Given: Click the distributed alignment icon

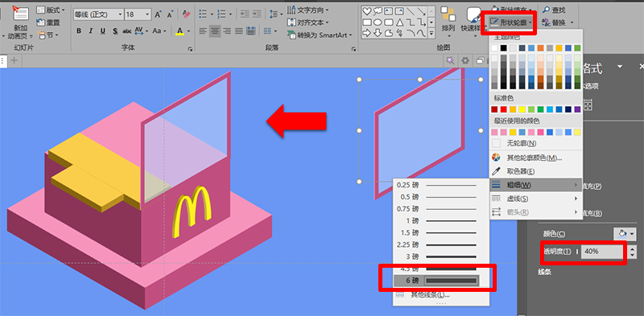Looking at the screenshot, I should 250,31.
